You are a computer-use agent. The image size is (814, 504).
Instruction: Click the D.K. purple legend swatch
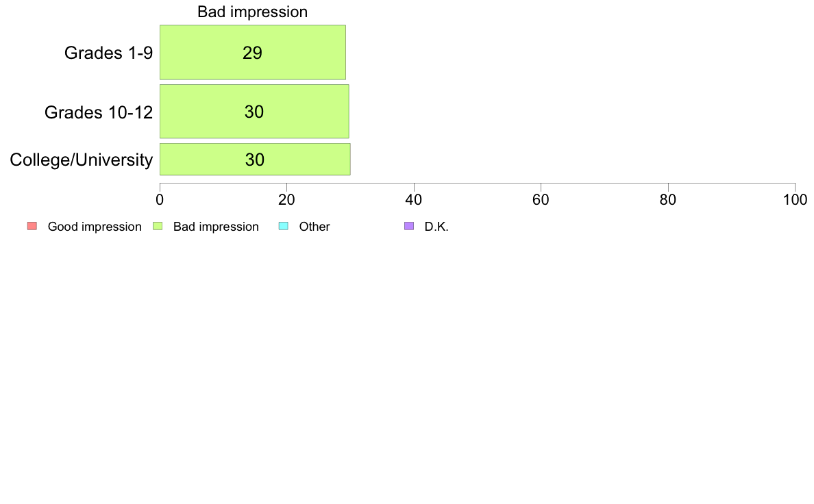click(409, 226)
